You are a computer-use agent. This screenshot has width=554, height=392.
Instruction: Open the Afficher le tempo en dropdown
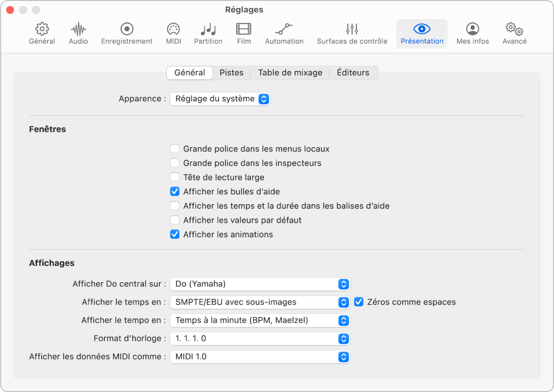(260, 320)
